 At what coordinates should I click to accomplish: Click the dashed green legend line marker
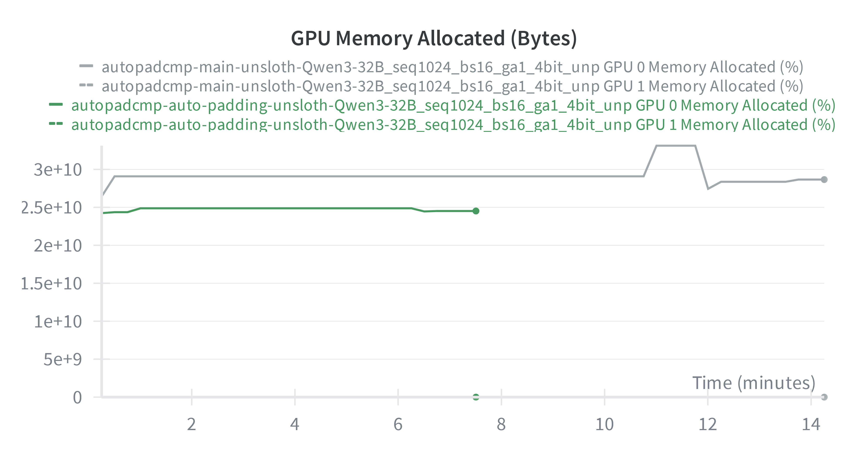56,124
